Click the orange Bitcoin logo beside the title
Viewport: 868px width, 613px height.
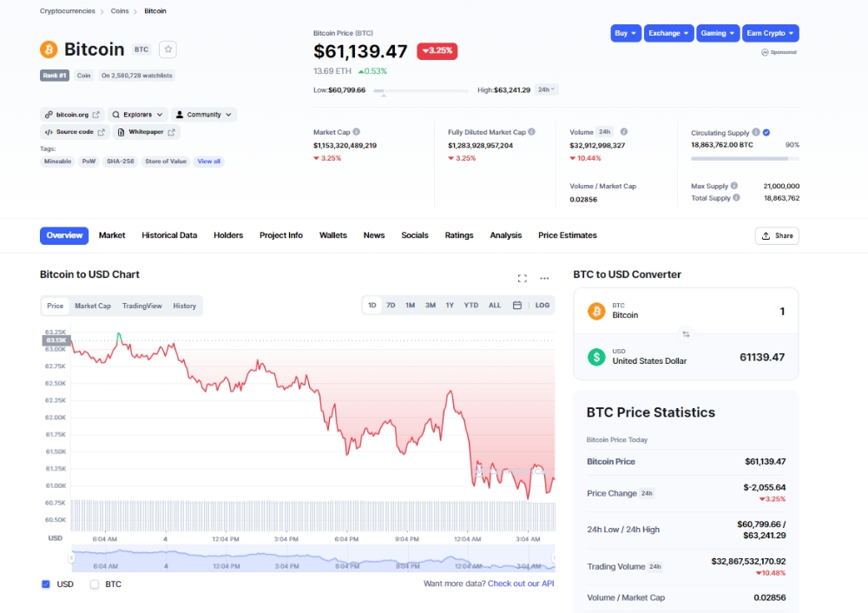click(x=49, y=49)
